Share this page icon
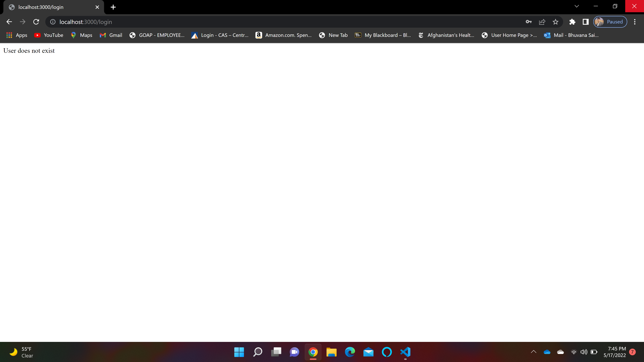 542,22
